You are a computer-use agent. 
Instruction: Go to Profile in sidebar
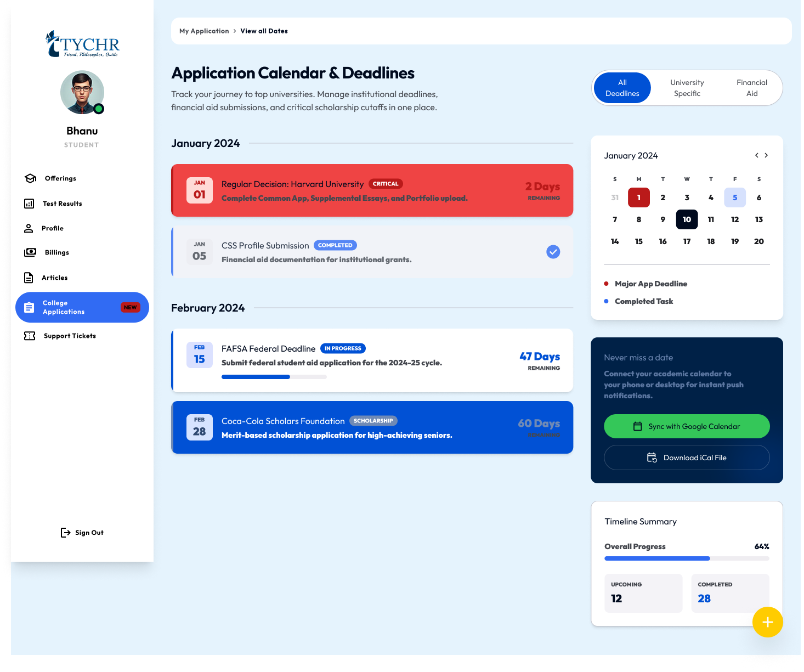82,228
